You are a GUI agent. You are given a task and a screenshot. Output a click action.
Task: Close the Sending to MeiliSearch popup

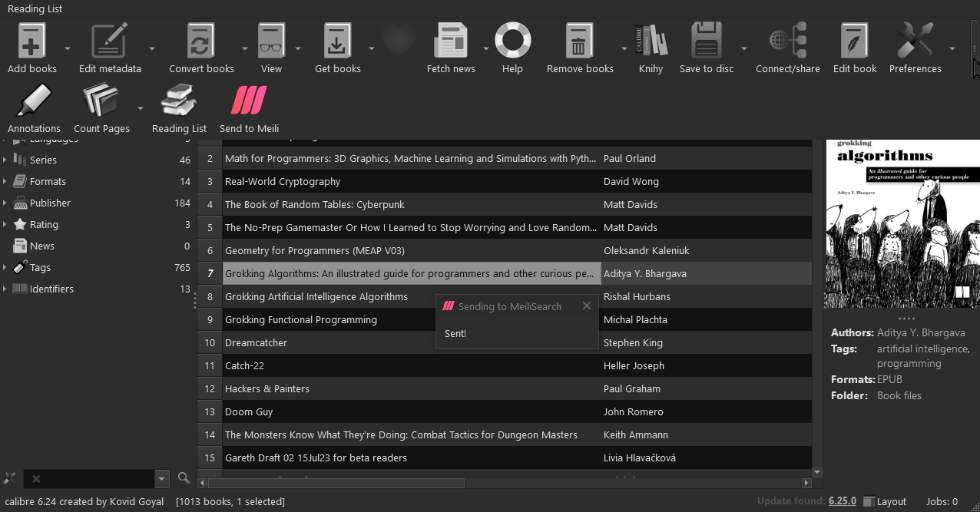(587, 306)
